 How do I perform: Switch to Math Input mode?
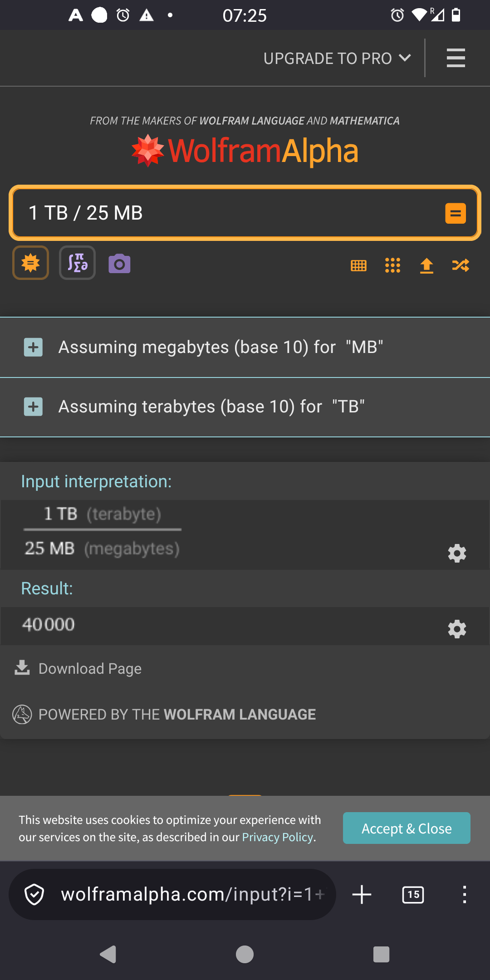[x=77, y=263]
